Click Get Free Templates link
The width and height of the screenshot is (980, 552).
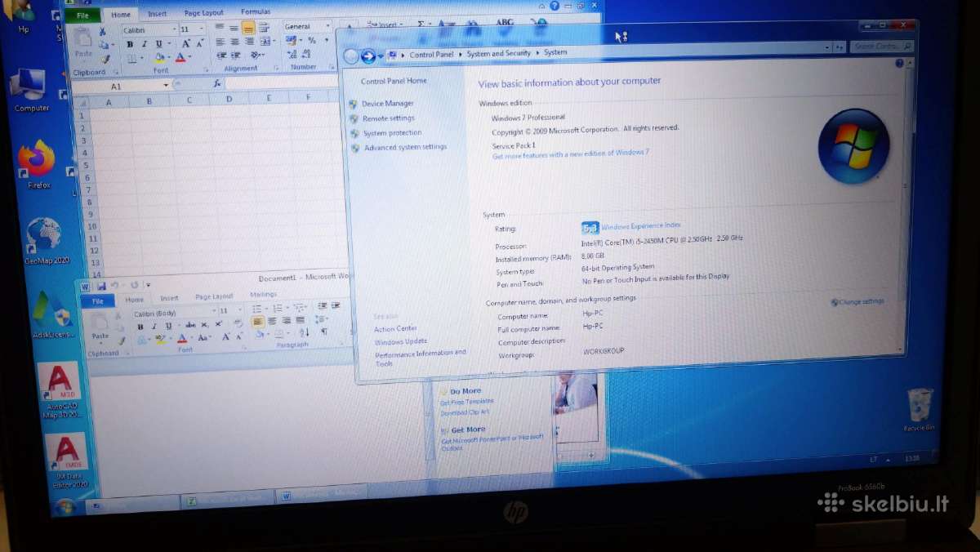466,403
